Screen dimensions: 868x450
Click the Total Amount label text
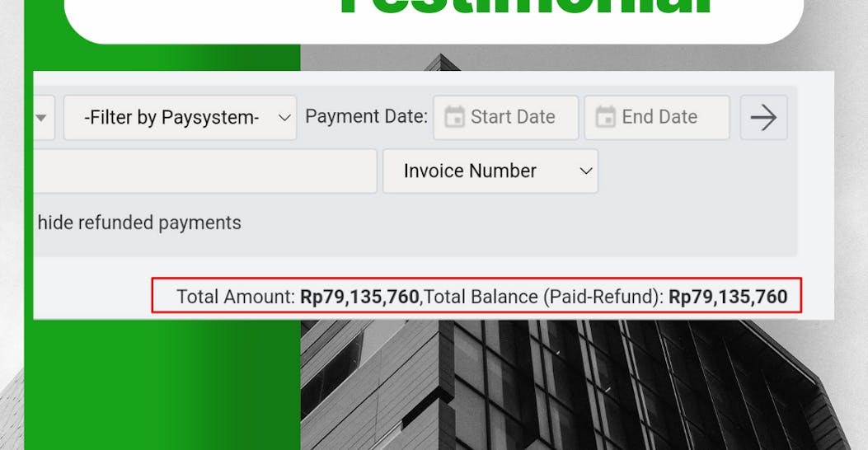[x=235, y=297]
